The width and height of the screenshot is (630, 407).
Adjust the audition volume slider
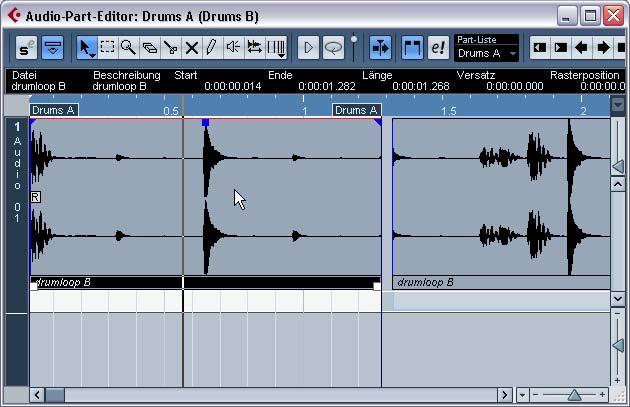[354, 40]
